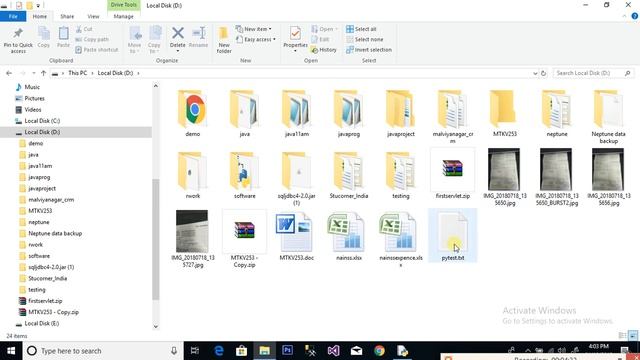Select malviyanagar_crm in the navigation tree
This screenshot has height=360, width=640.
coord(51,200)
